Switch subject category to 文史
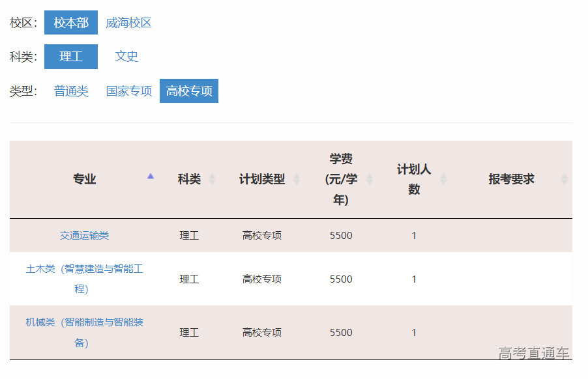Image resolution: width=588 pixels, height=379 pixels. pyautogui.click(x=126, y=57)
